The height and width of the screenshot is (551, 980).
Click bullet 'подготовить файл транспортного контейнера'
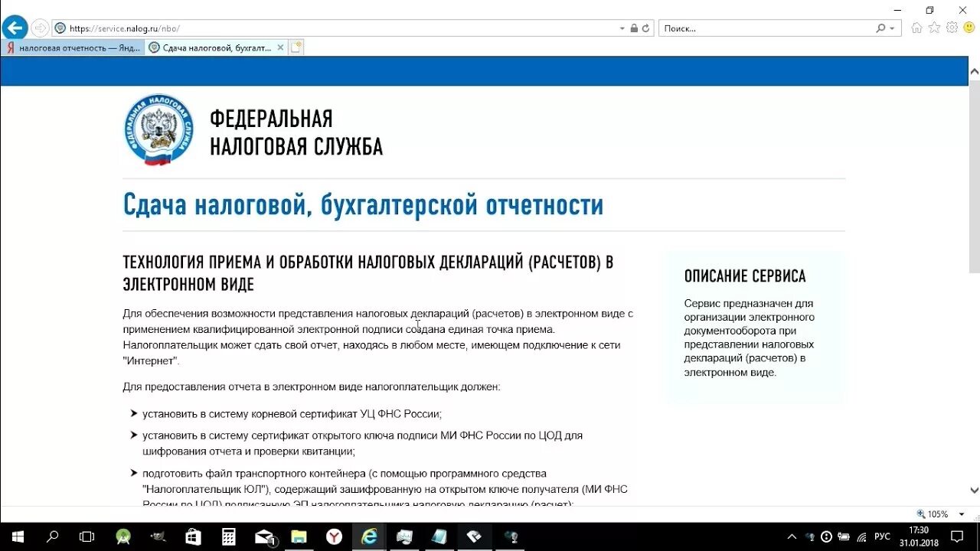point(384,489)
